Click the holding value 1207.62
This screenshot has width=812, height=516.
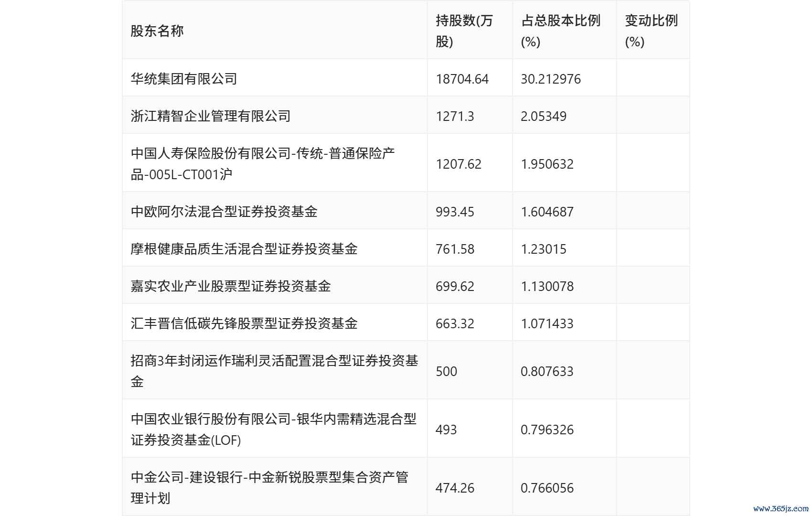click(x=459, y=164)
